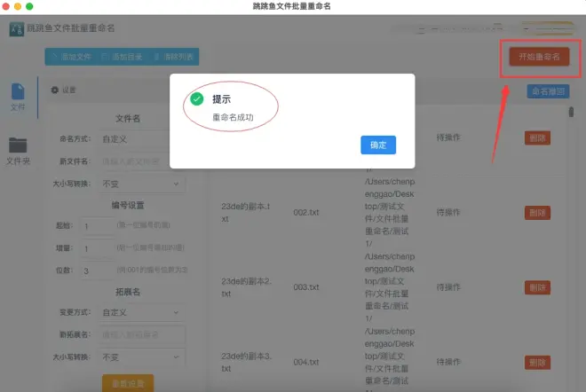Click 清除列表 in the toolbar
586x392 pixels.
coord(173,57)
